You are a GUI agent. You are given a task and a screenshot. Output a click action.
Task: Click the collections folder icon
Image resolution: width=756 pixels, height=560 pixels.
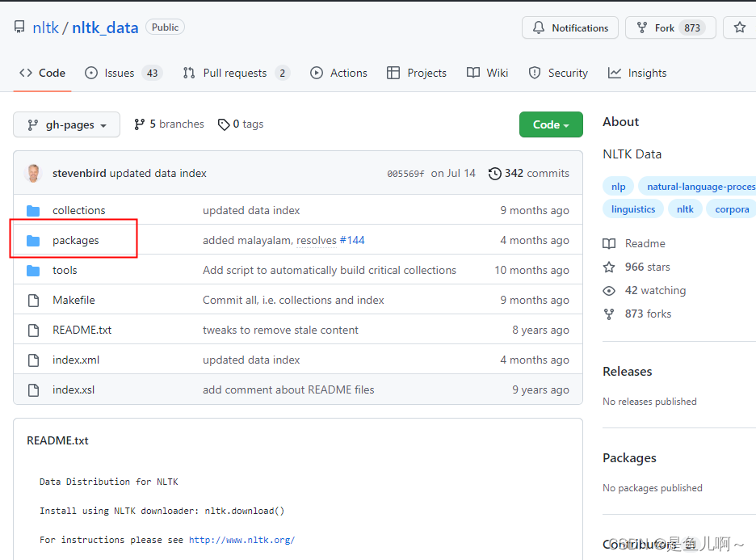33,211
